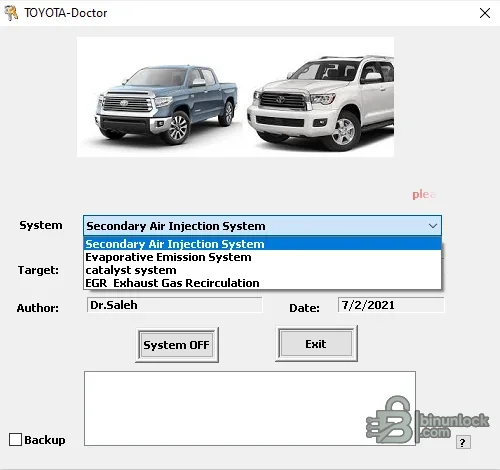Collapse the System dropdown arrow
Viewport: 500px width, 470px height.
click(x=433, y=226)
